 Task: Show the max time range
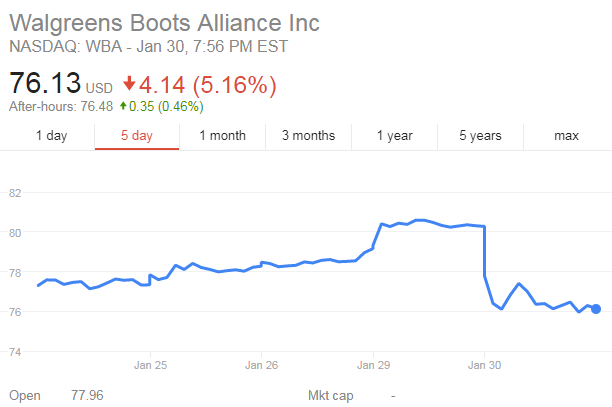567,136
